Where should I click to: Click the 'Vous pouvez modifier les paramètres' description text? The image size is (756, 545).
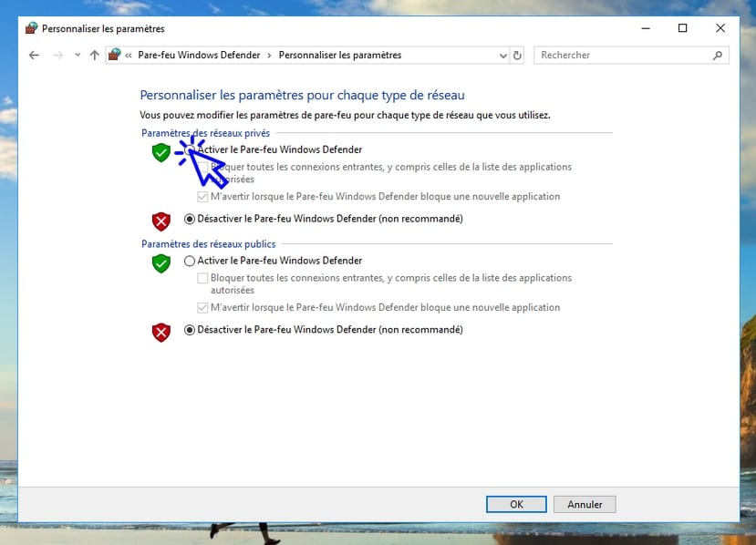tap(345, 115)
